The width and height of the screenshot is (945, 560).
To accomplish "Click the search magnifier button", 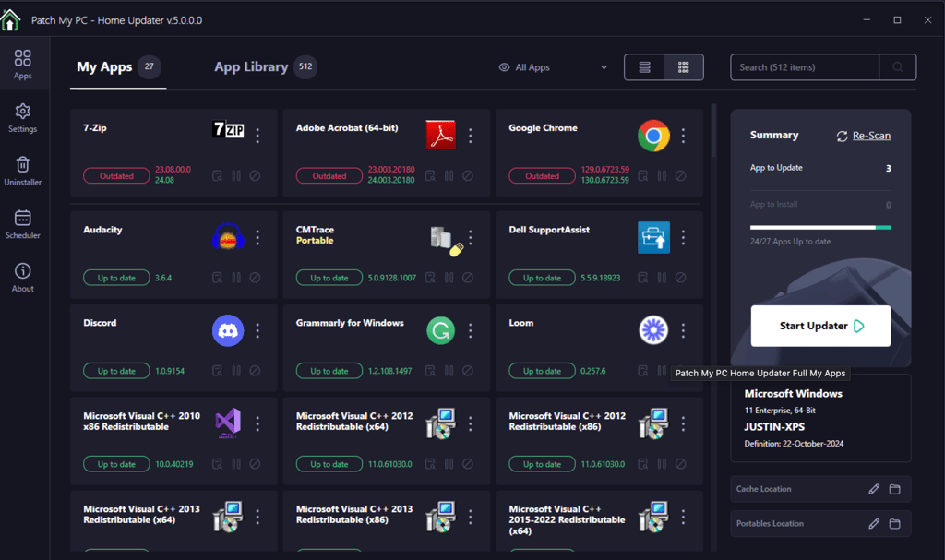I will pos(897,67).
